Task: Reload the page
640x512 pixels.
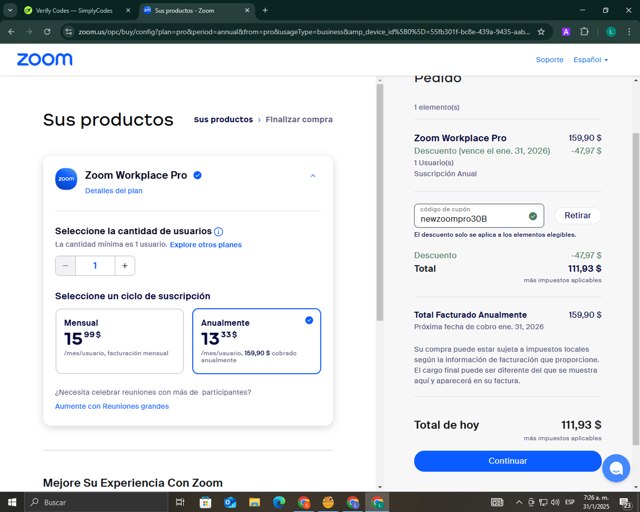Action: click(x=47, y=31)
